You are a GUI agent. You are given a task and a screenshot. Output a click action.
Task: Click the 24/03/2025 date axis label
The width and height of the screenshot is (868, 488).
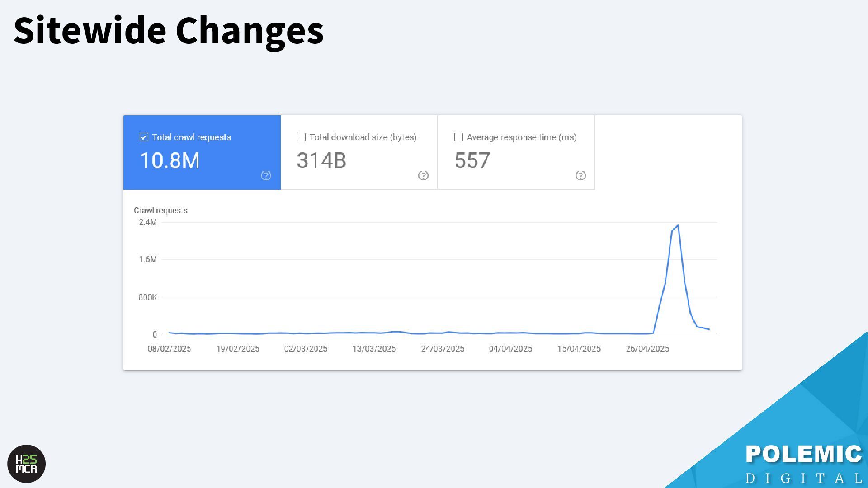pos(443,349)
